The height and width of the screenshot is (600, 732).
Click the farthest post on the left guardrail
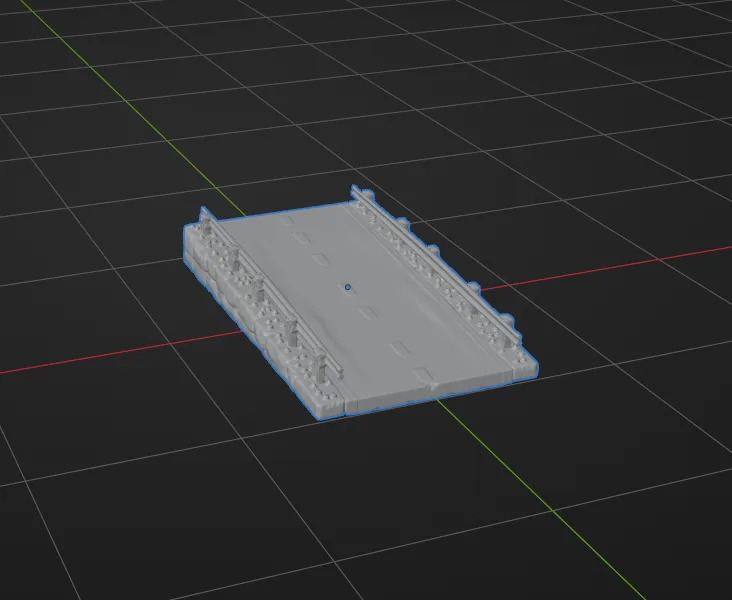click(x=205, y=220)
